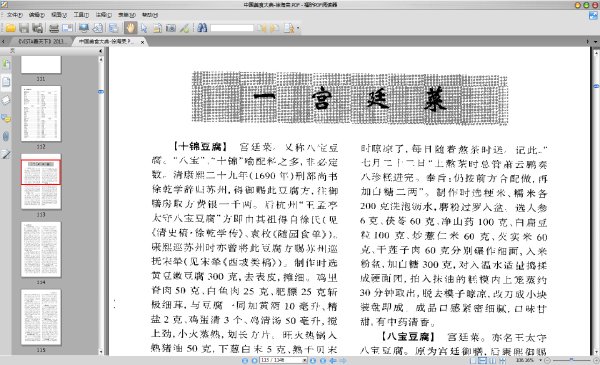Click thumbnail panel scroll up arrow

pos(101,59)
